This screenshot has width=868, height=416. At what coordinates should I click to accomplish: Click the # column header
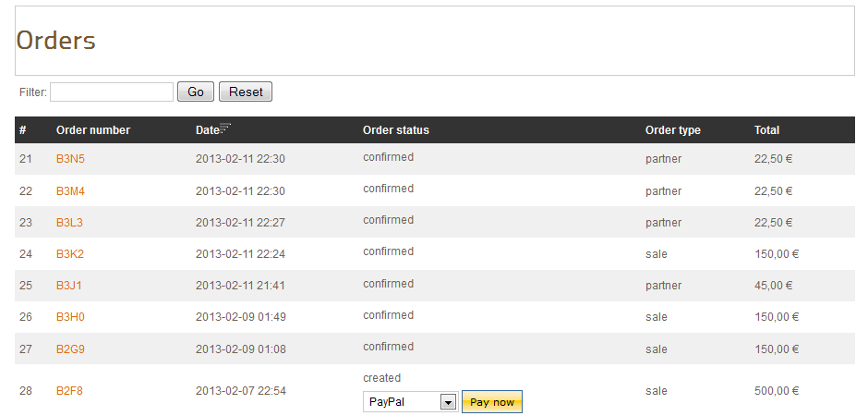click(23, 130)
